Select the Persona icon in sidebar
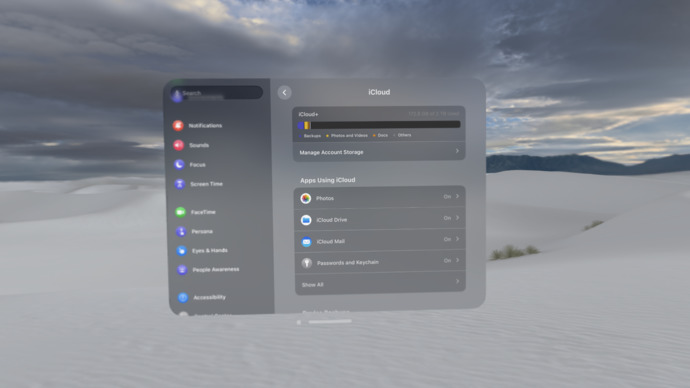This screenshot has height=388, width=690. [x=181, y=231]
